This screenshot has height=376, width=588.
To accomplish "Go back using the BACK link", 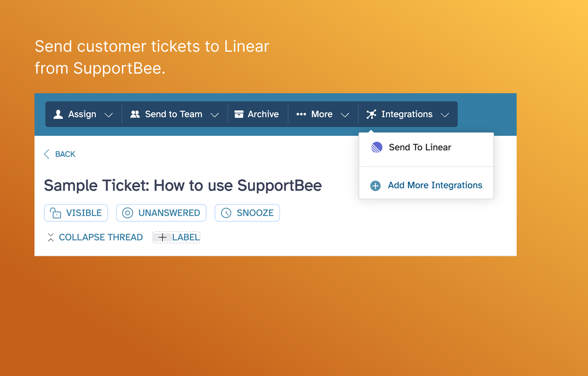I will [x=59, y=154].
